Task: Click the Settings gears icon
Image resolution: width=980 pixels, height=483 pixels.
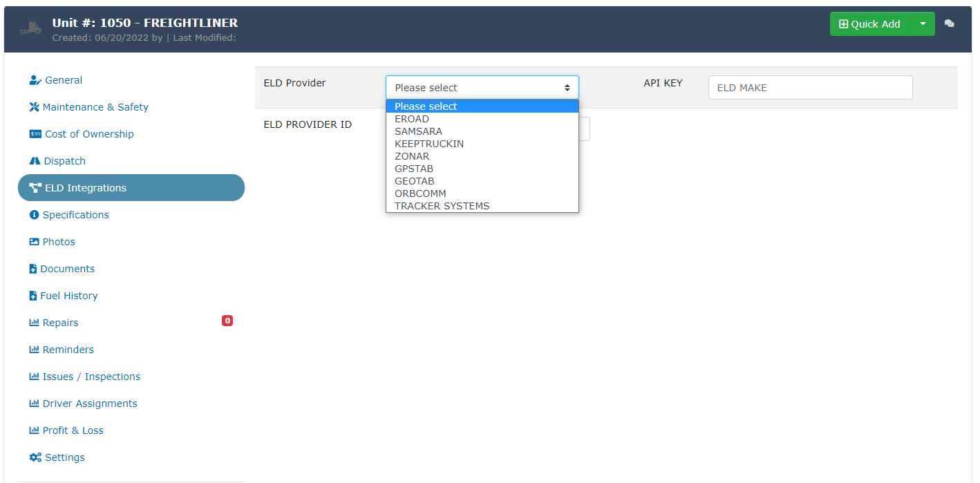Action: pos(35,457)
